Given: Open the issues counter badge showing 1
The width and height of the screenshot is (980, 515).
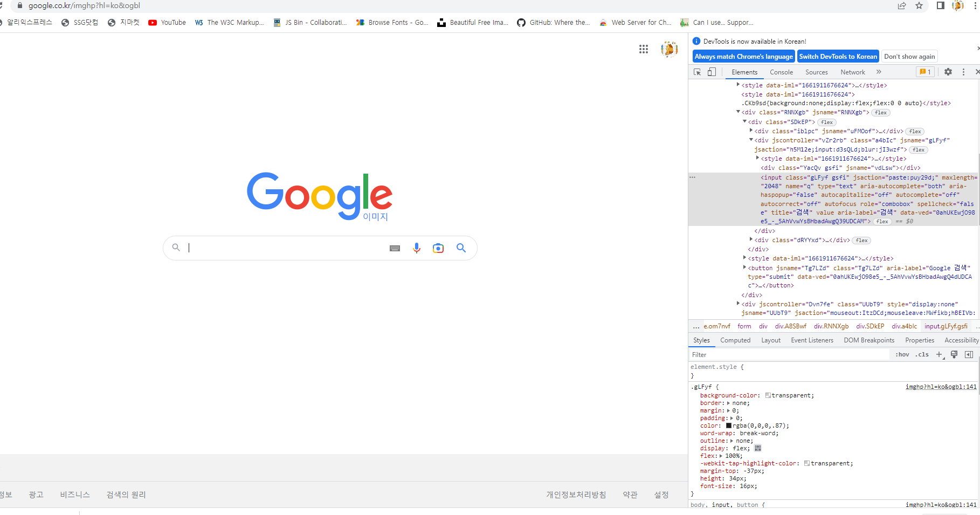Looking at the screenshot, I should click(925, 72).
